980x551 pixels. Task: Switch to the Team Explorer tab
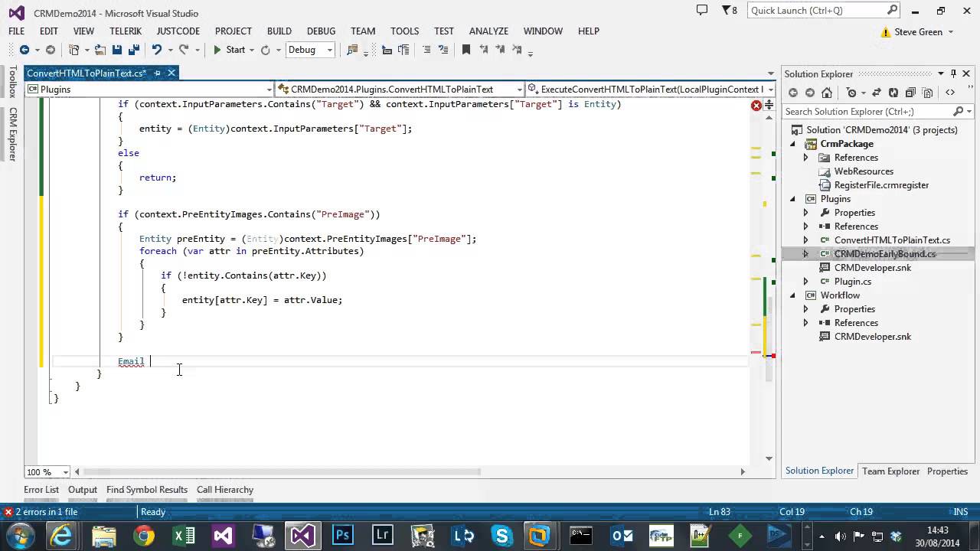890,471
